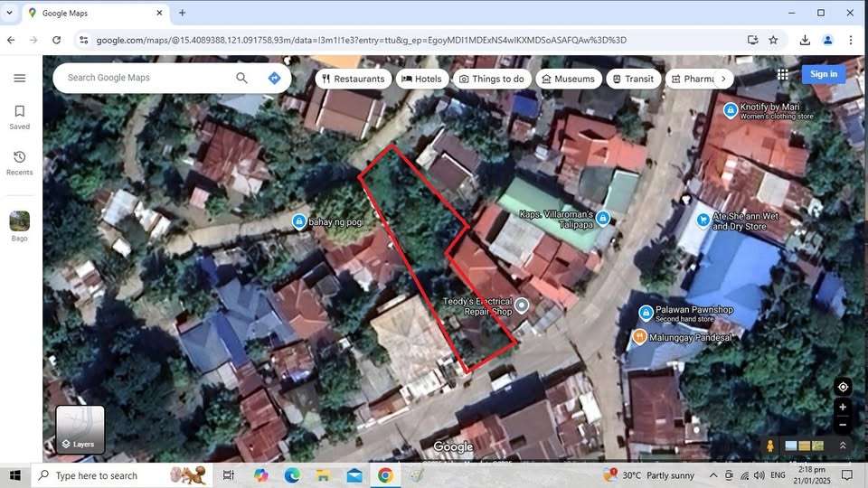Open the Recents history panel
Viewport: 868px width, 488px height.
[x=19, y=164]
